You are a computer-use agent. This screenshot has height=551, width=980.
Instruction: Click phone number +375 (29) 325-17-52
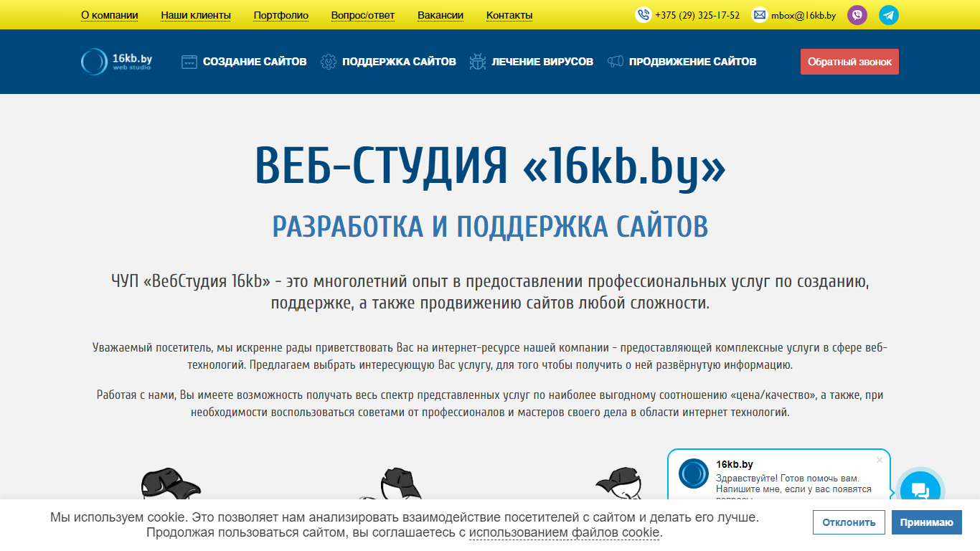coord(697,15)
